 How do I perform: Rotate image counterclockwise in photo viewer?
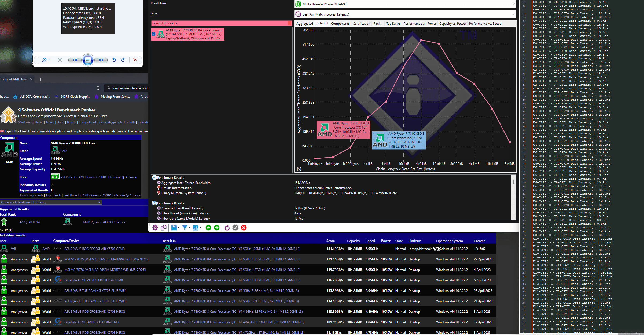pos(114,60)
